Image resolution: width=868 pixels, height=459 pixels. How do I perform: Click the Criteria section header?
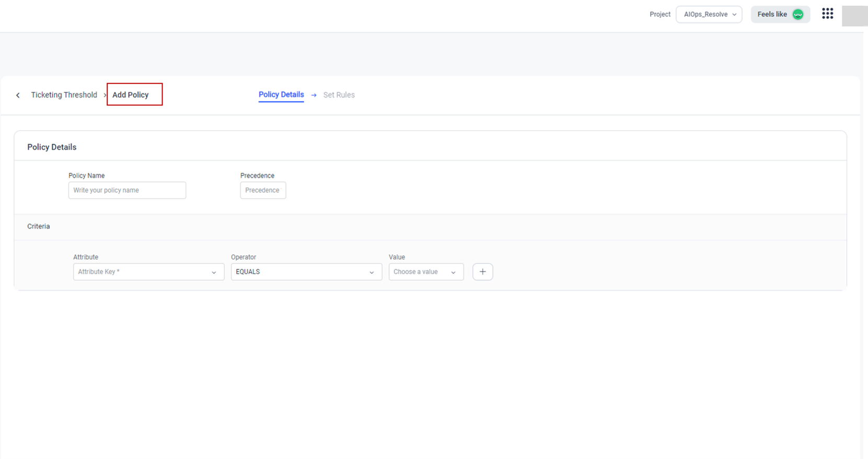click(39, 227)
